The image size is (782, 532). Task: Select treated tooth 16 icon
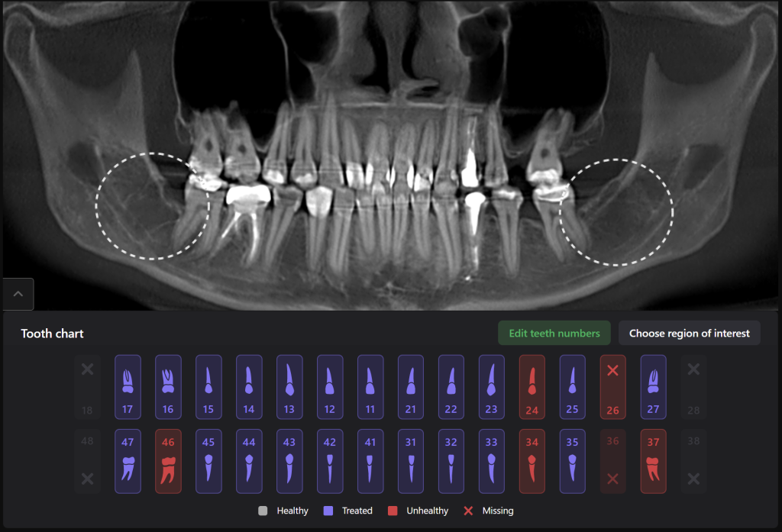tap(168, 387)
